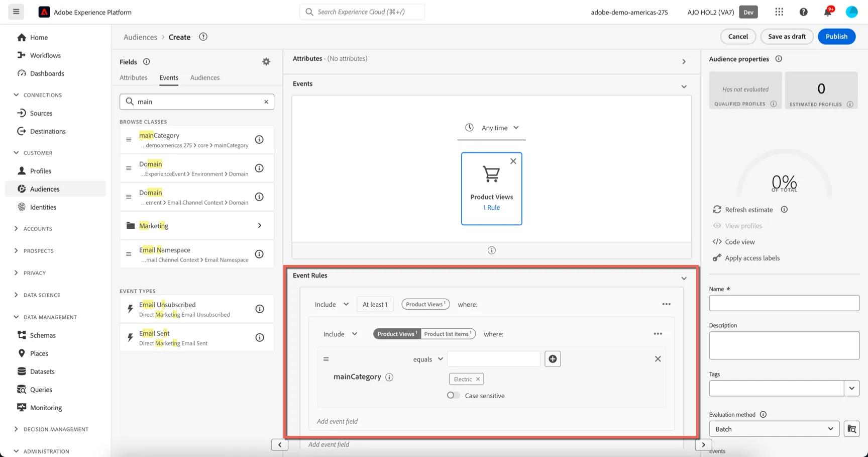The height and width of the screenshot is (457, 868).
Task: Show info for Email Namespace field
Action: [x=259, y=254]
